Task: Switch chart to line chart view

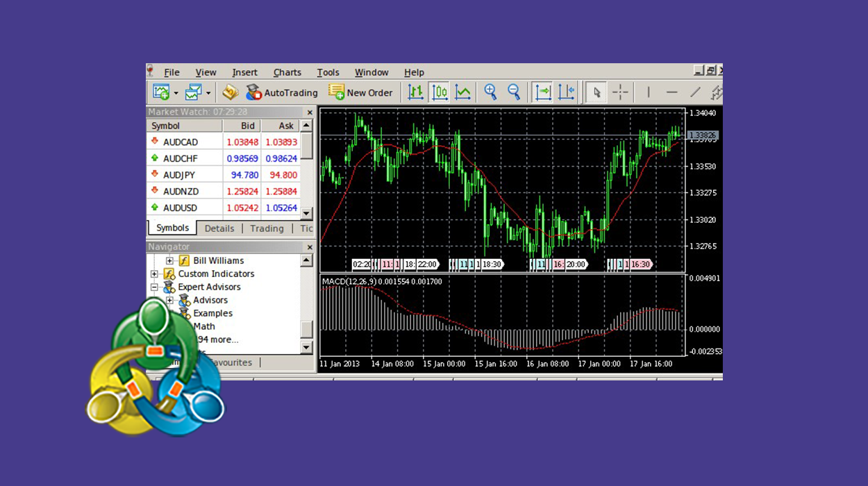Action: click(x=462, y=92)
